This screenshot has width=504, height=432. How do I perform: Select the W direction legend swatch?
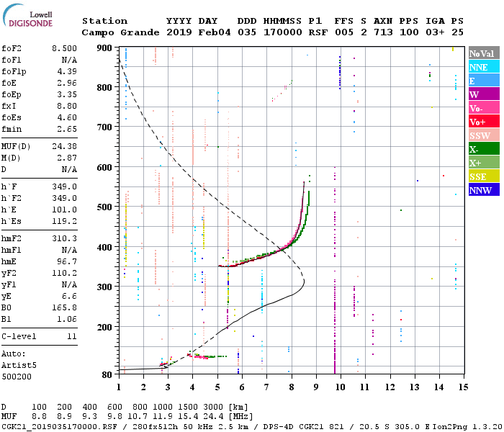pyautogui.click(x=484, y=94)
